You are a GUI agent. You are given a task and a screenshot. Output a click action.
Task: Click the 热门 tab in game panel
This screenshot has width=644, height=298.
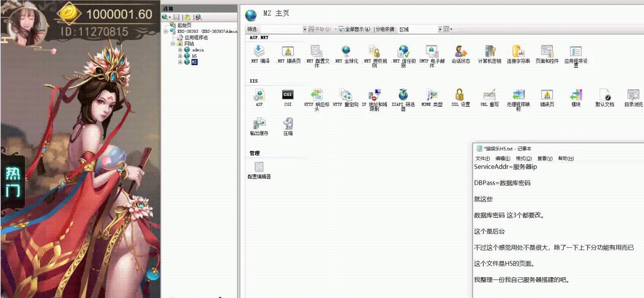pyautogui.click(x=13, y=182)
